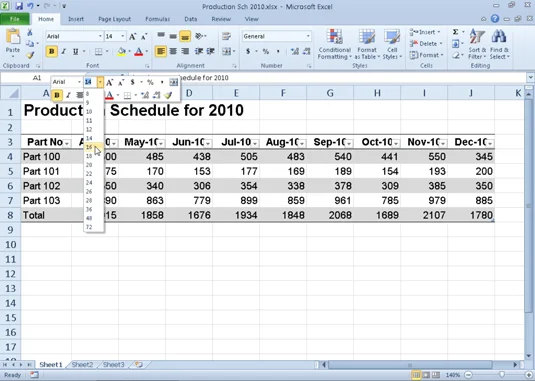Click the Delete cells button
535x381 pixels.
pos(425,44)
